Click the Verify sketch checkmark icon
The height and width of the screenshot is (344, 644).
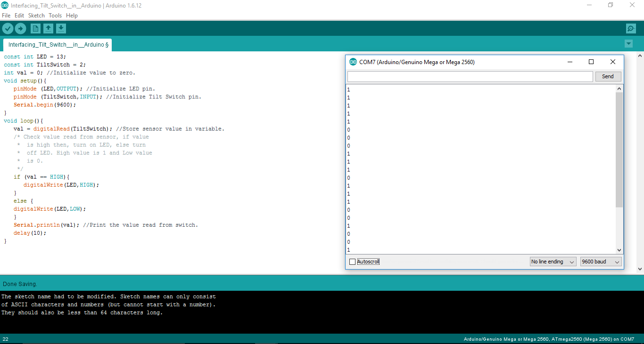pos(8,28)
